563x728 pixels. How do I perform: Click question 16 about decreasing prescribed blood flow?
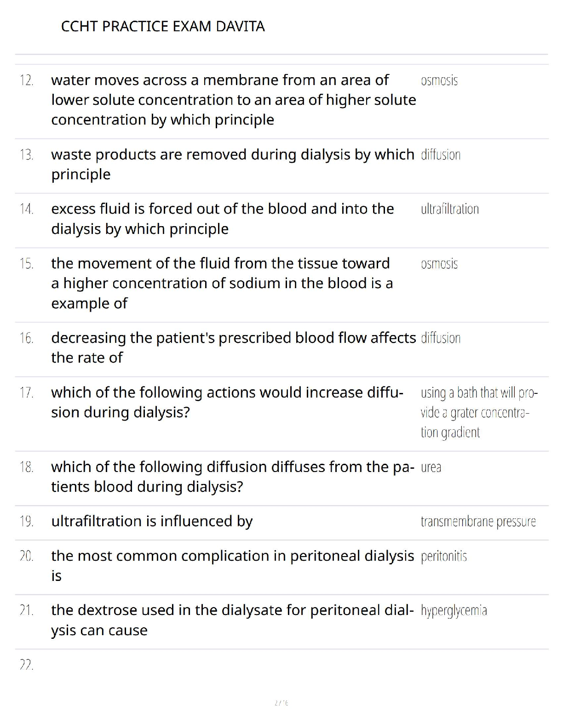233,347
